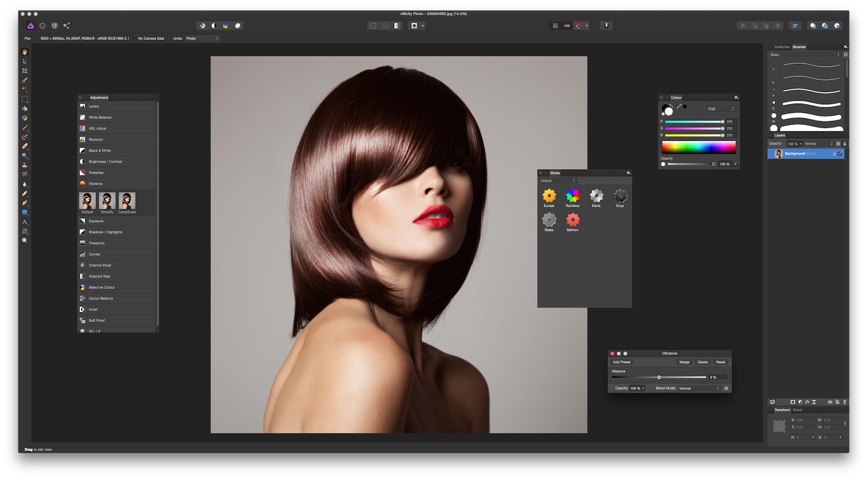Choose the Rectangular Marquee selection tool

24,99
